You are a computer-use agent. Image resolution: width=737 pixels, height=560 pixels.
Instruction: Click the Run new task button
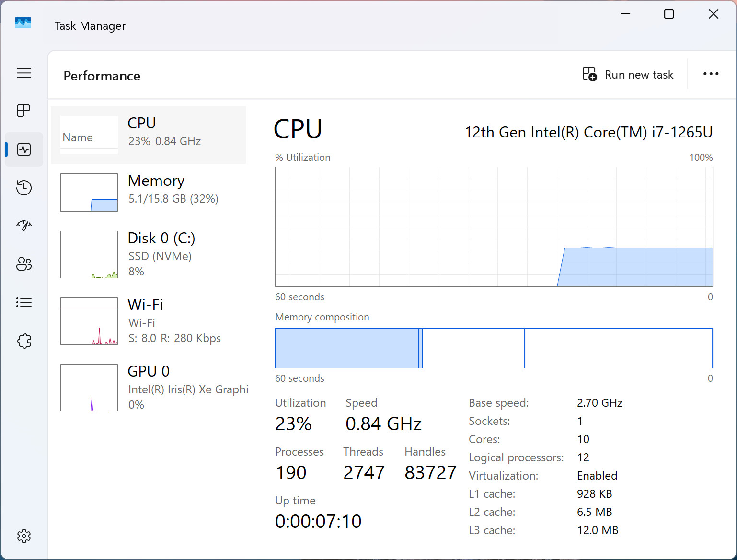coord(628,74)
